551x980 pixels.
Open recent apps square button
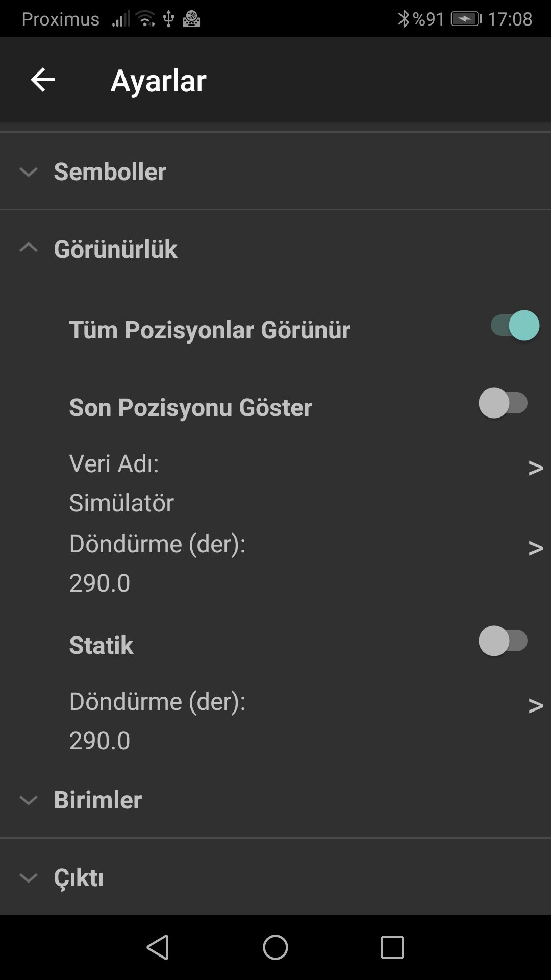click(x=392, y=947)
